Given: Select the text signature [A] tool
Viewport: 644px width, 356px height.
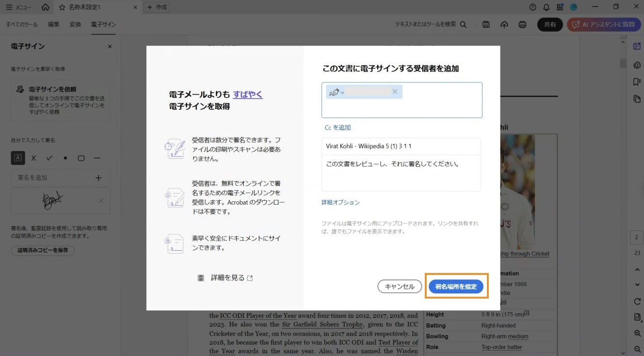Looking at the screenshot, I should coord(18,158).
